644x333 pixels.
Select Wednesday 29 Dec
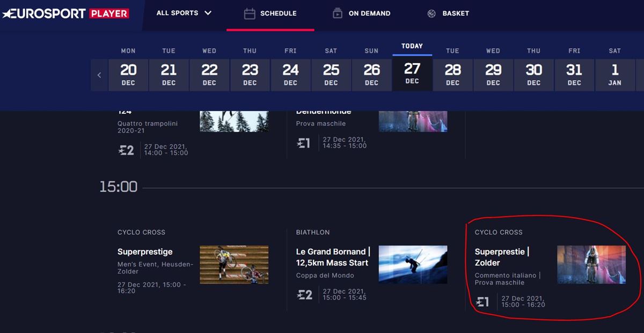tap(493, 75)
